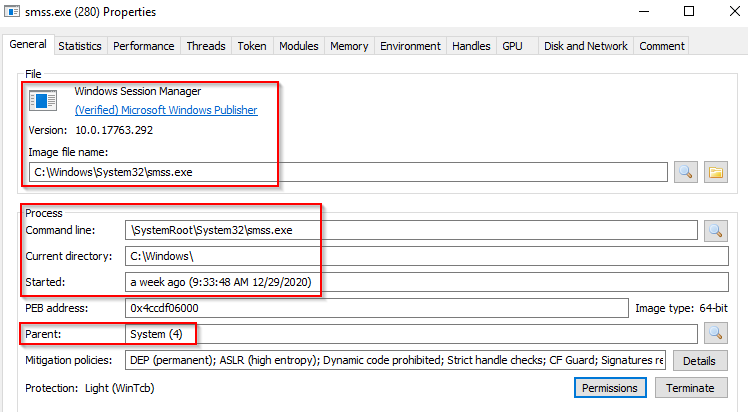Open the Handles tab
This screenshot has height=412, width=748.
(x=471, y=46)
